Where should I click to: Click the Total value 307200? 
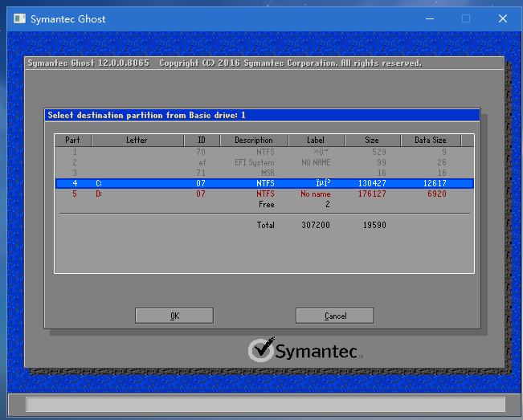(x=316, y=225)
